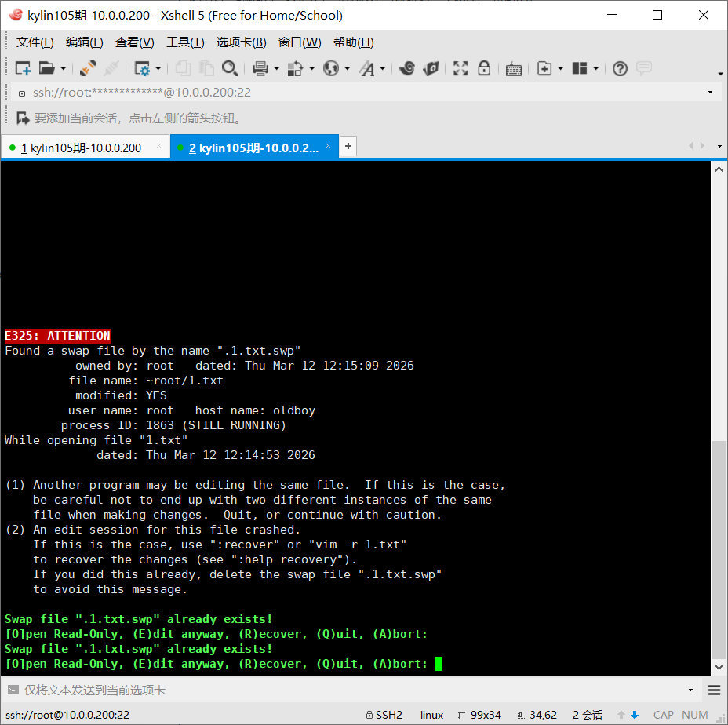728x725 pixels.
Task: Click the Font icon in toolbar
Action: point(367,69)
